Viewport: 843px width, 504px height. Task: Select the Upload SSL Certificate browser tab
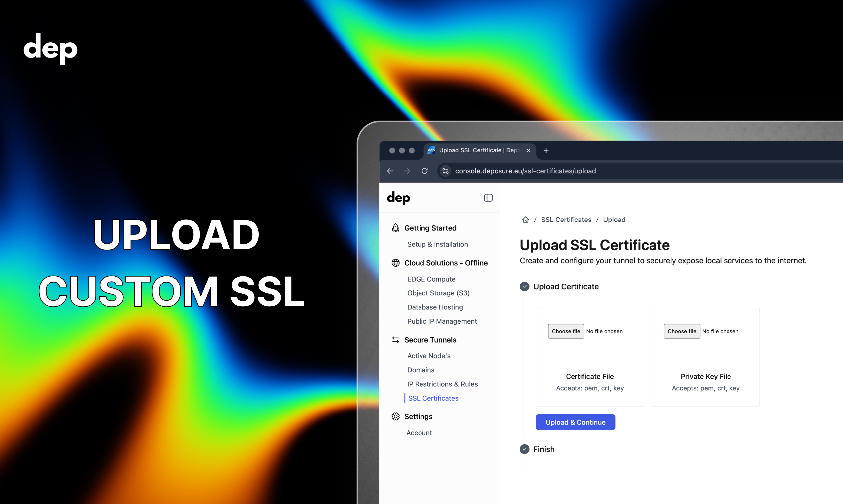480,150
